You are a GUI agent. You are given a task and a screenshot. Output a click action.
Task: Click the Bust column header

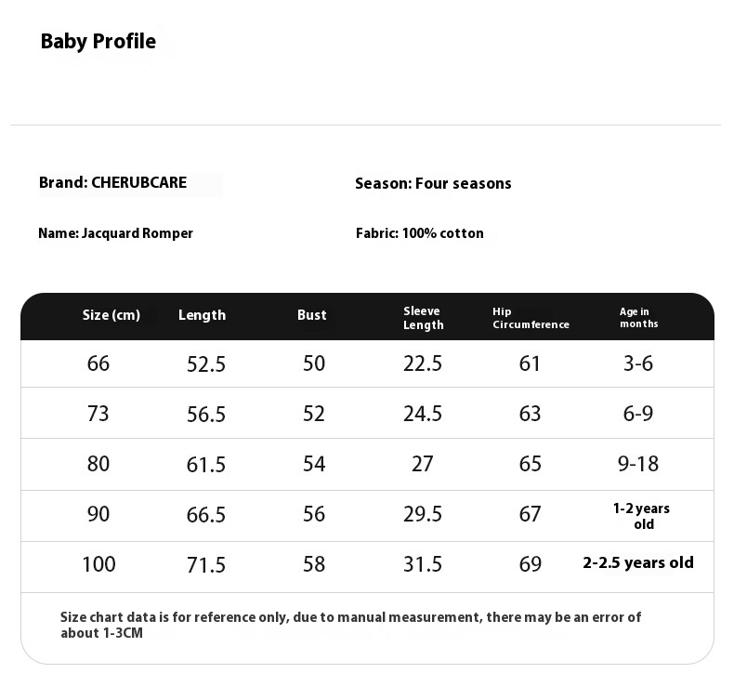coord(312,315)
